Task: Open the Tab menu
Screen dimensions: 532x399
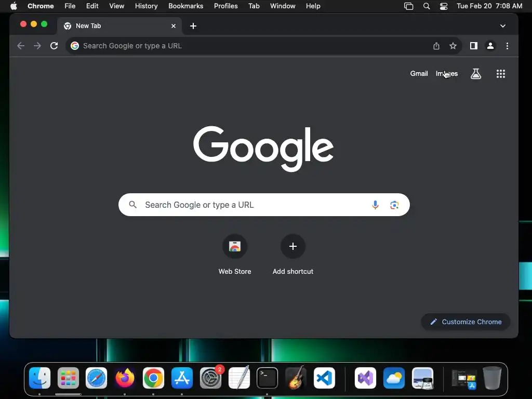Action: [x=254, y=6]
